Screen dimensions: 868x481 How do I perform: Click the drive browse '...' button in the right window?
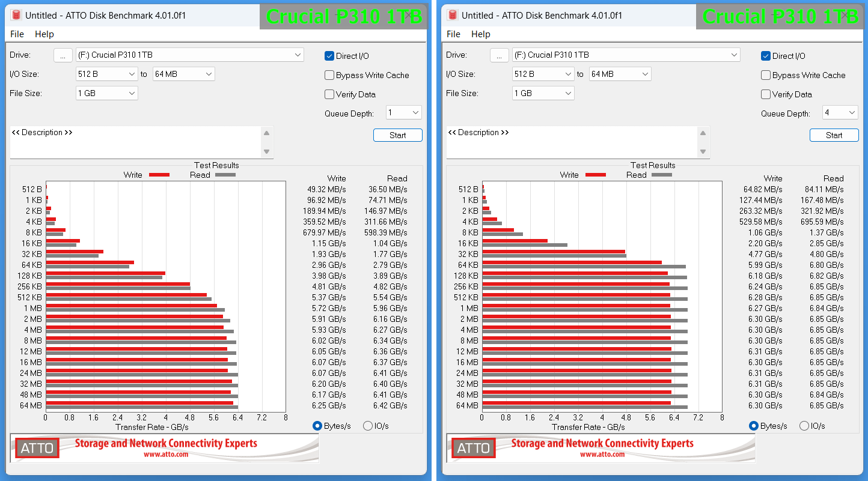[x=500, y=55]
